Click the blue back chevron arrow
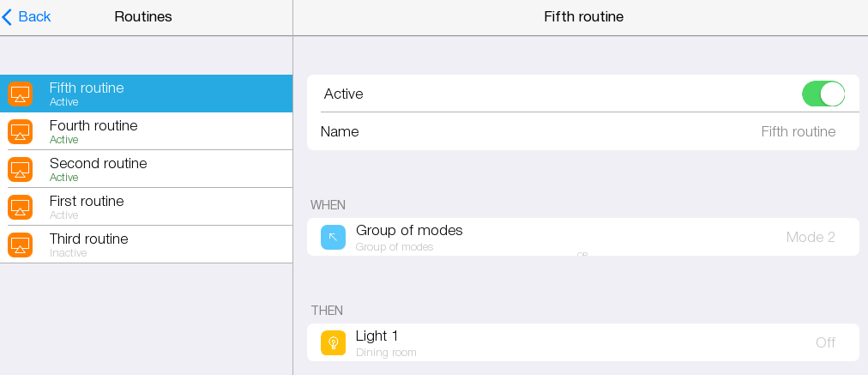 8,16
